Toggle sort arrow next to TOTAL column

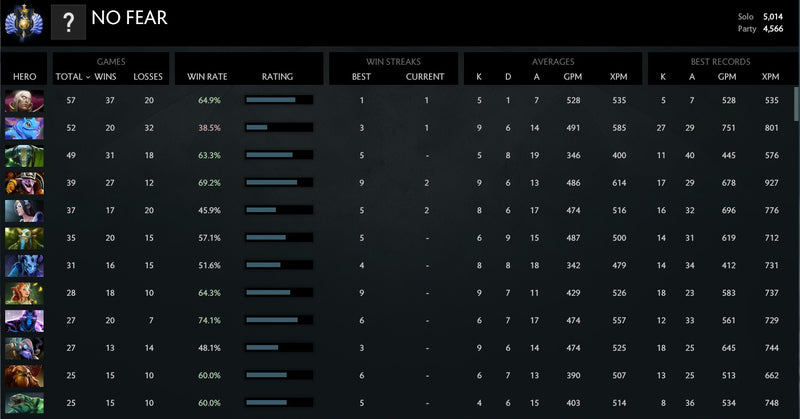coord(87,76)
